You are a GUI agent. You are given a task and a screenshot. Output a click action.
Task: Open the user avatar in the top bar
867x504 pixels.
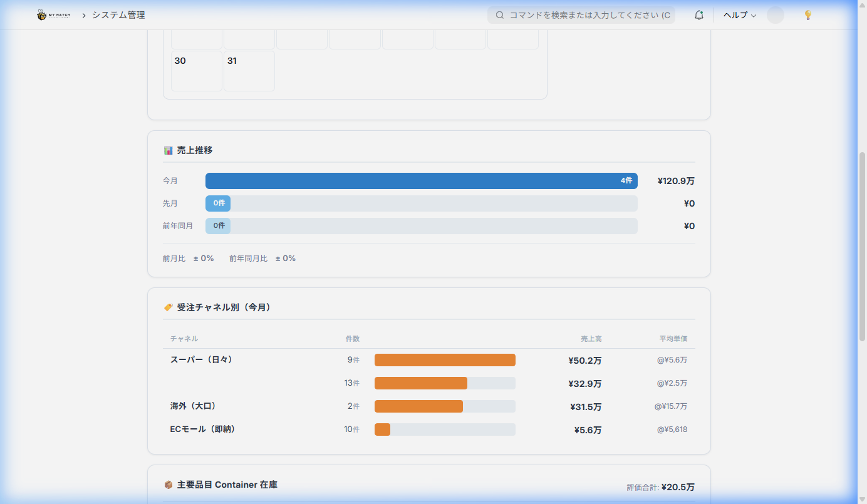[x=775, y=14]
